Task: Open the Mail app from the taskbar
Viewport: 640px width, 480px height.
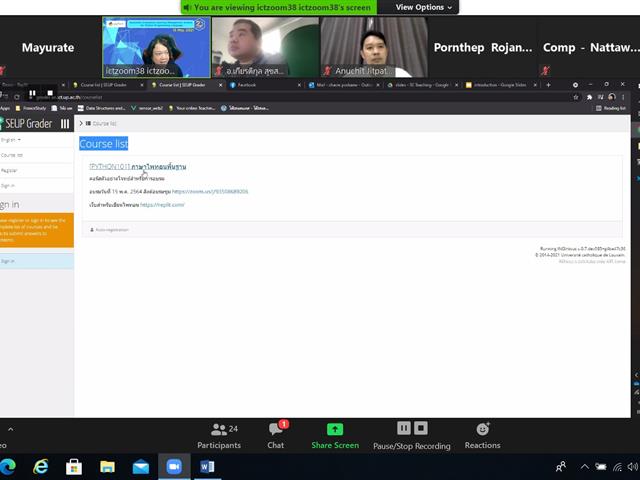Action: point(141,467)
